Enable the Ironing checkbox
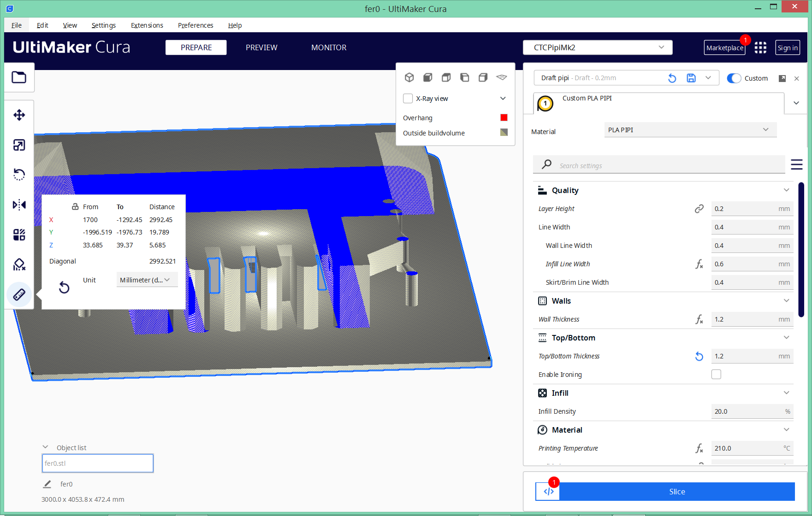Screen dimensions: 812x516 pos(716,375)
